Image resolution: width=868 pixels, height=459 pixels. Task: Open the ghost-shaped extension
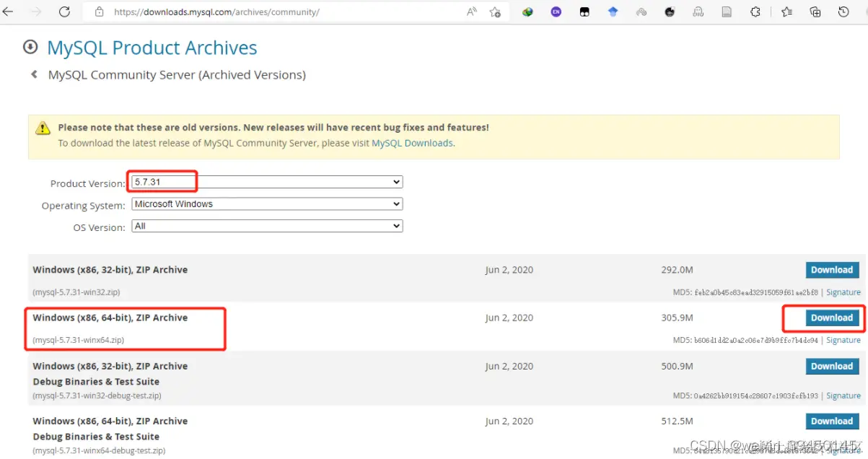698,12
